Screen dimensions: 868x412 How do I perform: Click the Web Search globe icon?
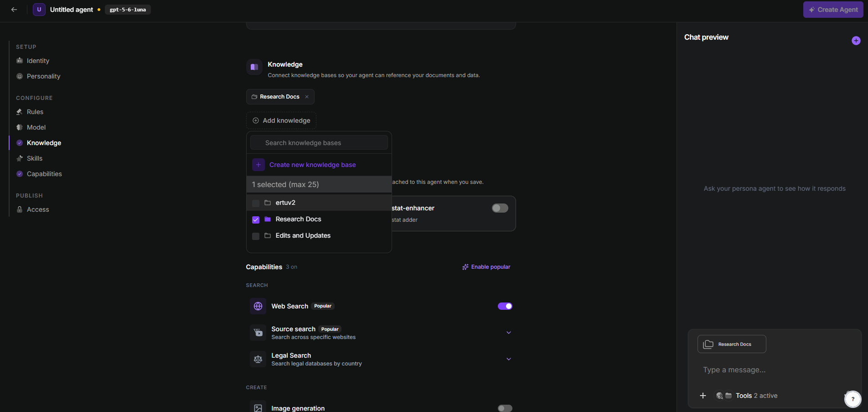point(258,306)
